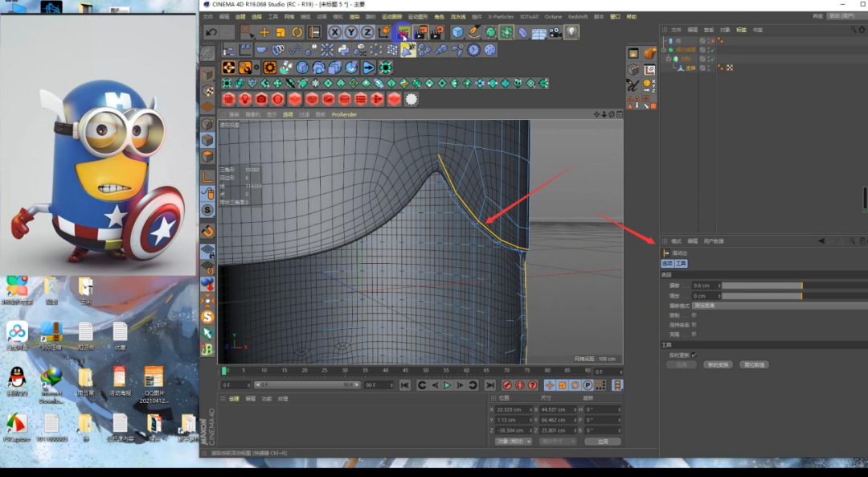This screenshot has height=477, width=868.
Task: Click the 0.6 cm offset value field
Action: 706,286
